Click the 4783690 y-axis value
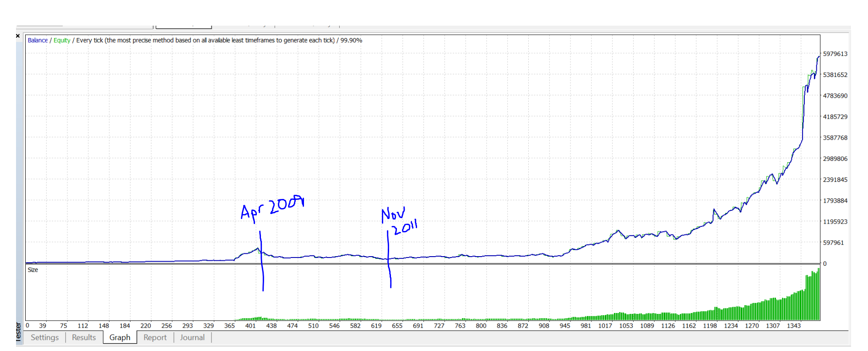This screenshot has height=351, width=868. [x=835, y=96]
